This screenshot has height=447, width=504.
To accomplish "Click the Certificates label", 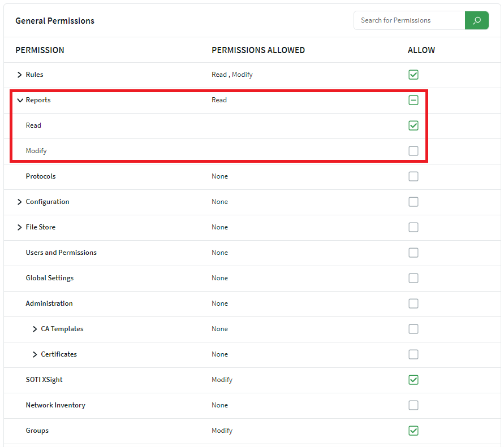I will (59, 354).
